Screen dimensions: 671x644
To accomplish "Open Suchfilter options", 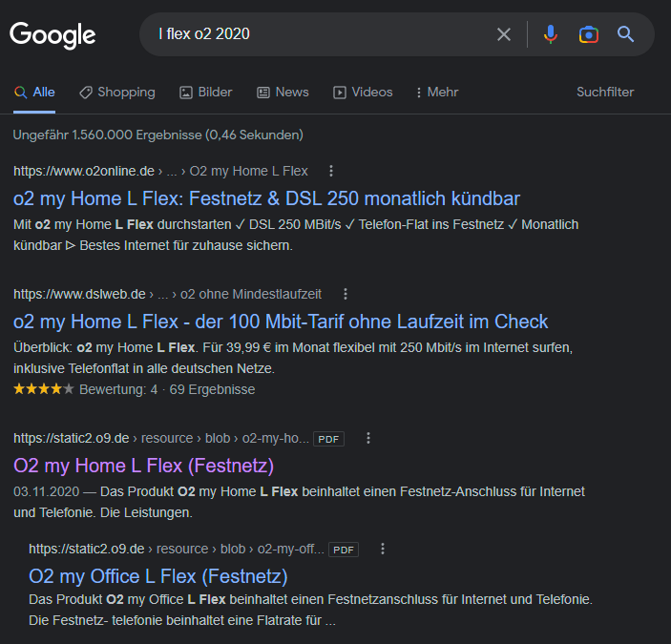I will tap(605, 92).
